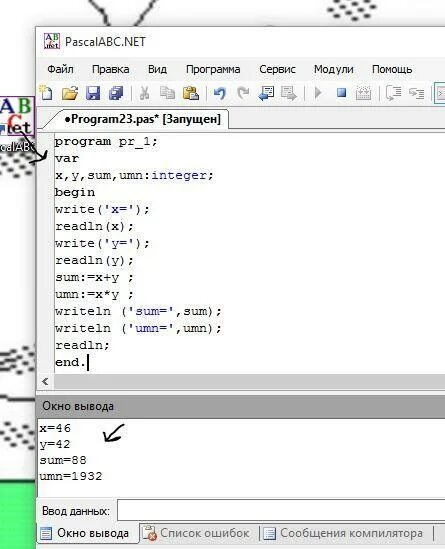445x549 pixels.
Task: Open the Сервис menu
Action: click(277, 69)
